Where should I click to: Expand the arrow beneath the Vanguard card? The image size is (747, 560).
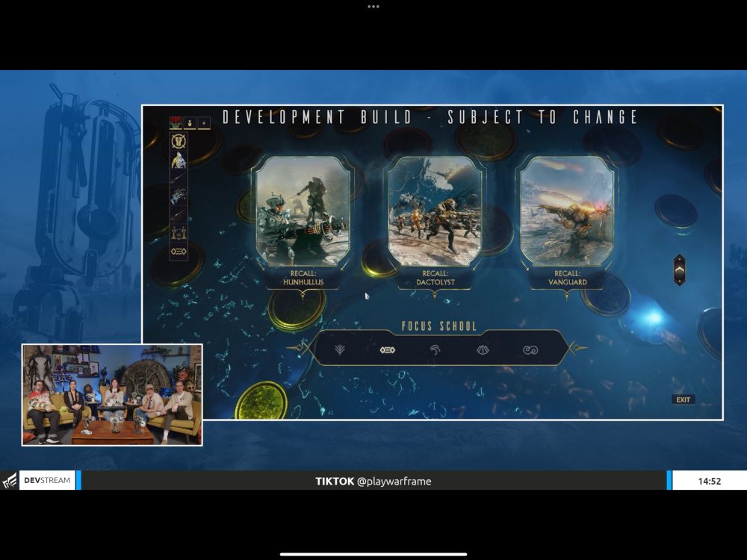pos(566,295)
